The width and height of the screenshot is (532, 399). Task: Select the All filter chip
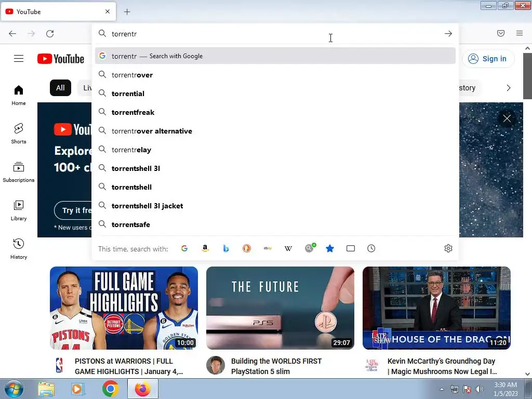[60, 88]
